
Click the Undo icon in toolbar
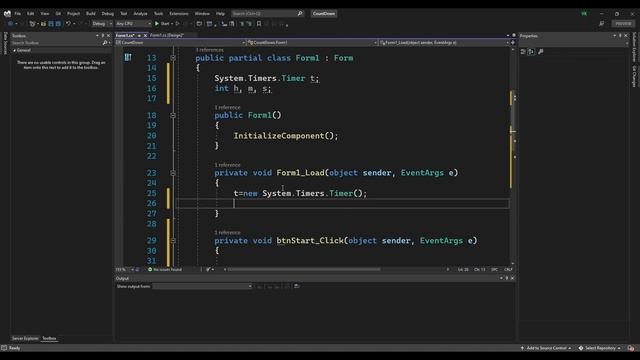pyautogui.click(x=68, y=24)
